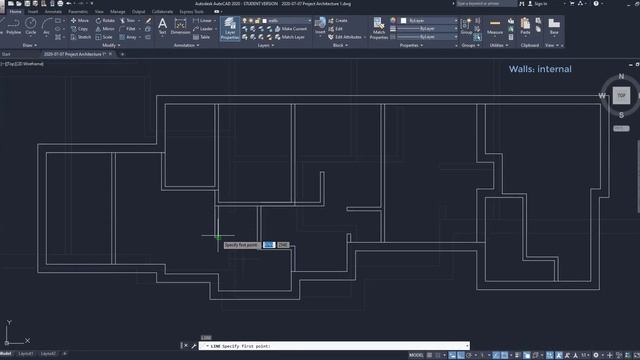The height and width of the screenshot is (360, 640).
Task: Toggle object snap tracking in status bar
Action: point(496,356)
